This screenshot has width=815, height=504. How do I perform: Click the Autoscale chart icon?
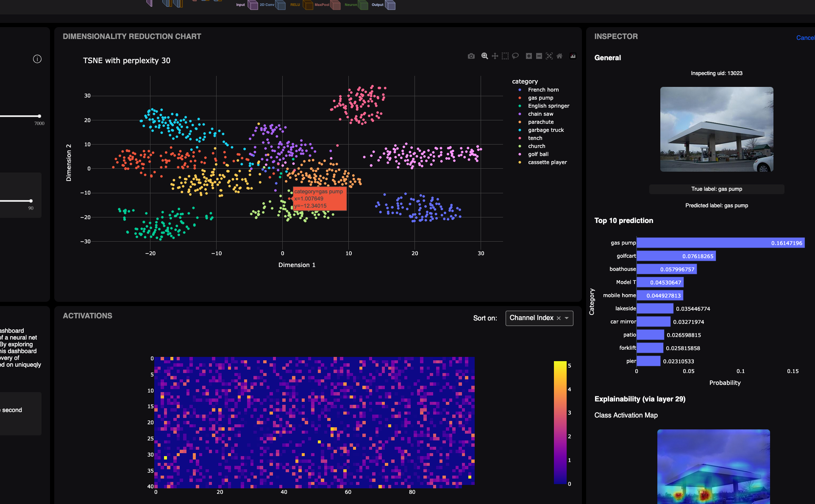click(x=549, y=56)
